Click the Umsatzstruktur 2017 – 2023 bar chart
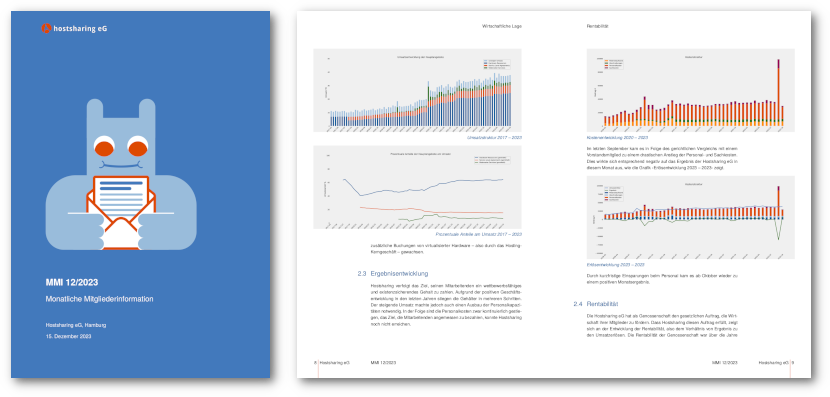The width and height of the screenshot is (830, 397). tap(417, 90)
